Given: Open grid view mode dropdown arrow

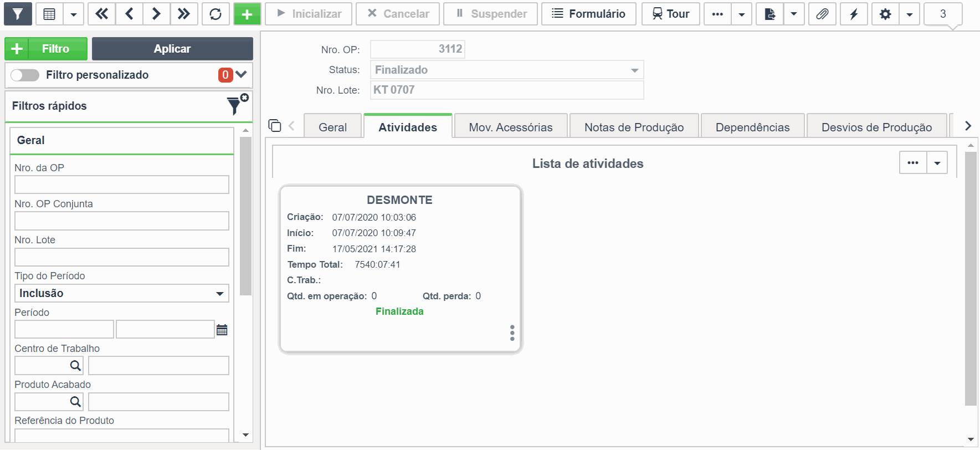Looking at the screenshot, I should pyautogui.click(x=74, y=14).
